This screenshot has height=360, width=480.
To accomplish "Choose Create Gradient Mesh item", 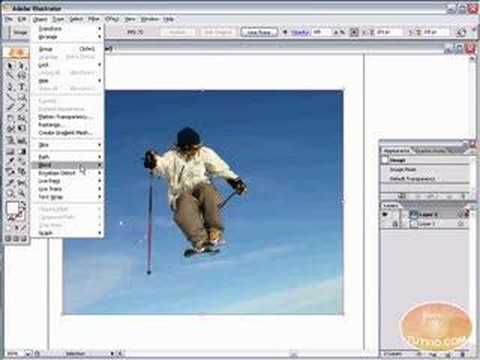I will tap(67, 133).
